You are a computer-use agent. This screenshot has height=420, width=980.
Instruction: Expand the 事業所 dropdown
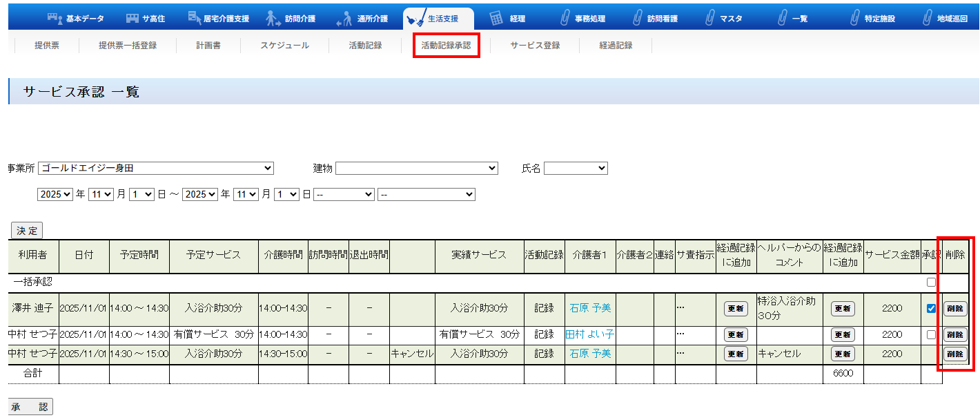pyautogui.click(x=156, y=168)
